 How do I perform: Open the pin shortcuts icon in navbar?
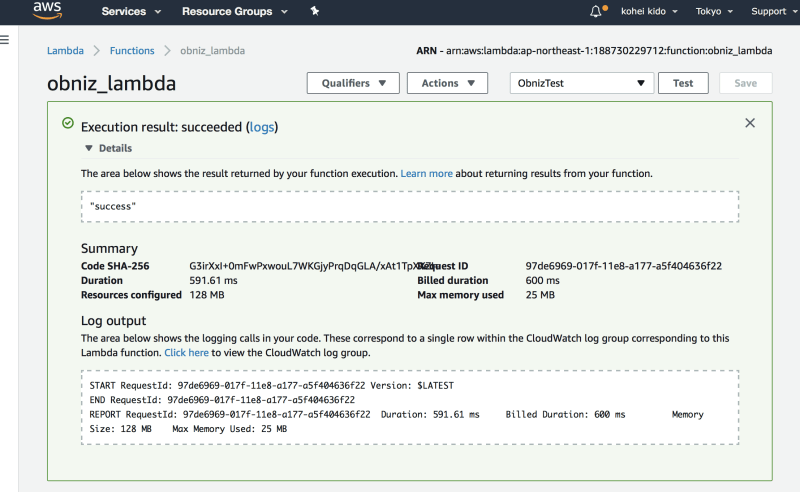click(x=315, y=12)
